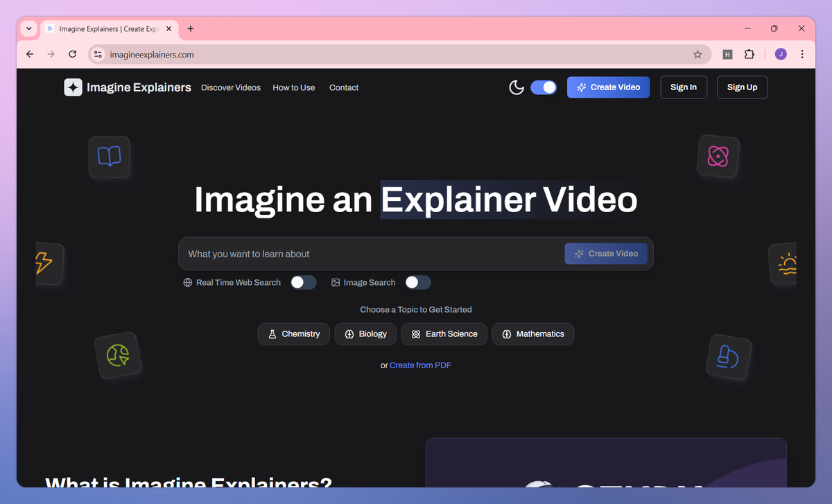Viewport: 832px width, 504px height.
Task: Open the browser three-dot menu
Action: click(x=802, y=54)
